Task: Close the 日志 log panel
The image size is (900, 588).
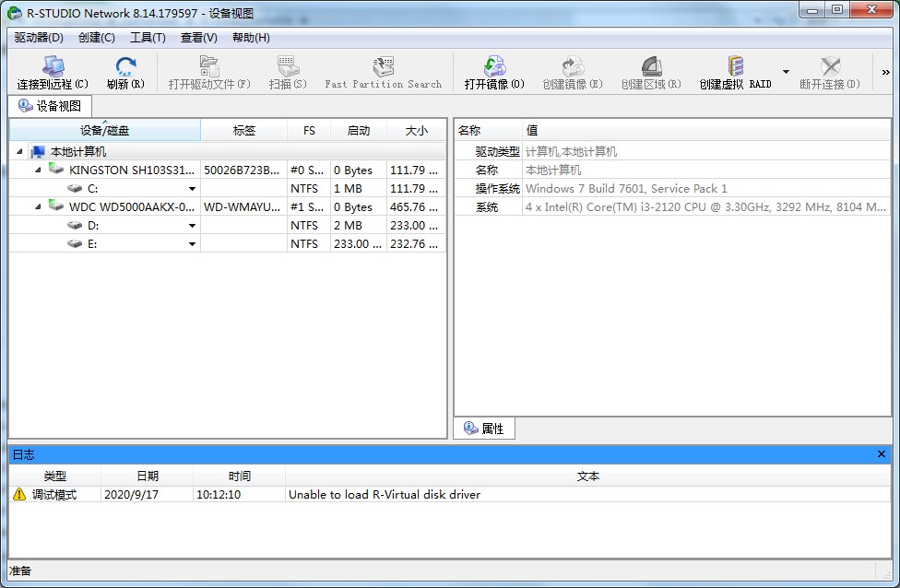Action: [x=881, y=454]
